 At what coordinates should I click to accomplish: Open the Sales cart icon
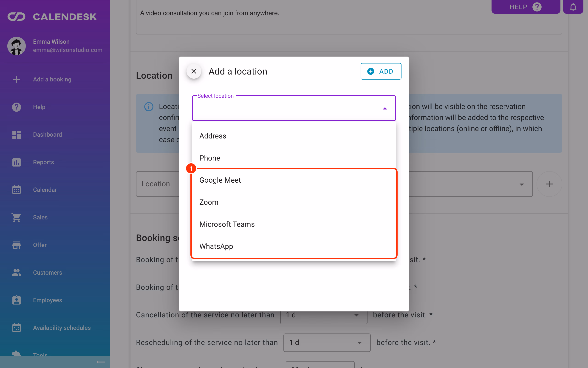tap(17, 217)
